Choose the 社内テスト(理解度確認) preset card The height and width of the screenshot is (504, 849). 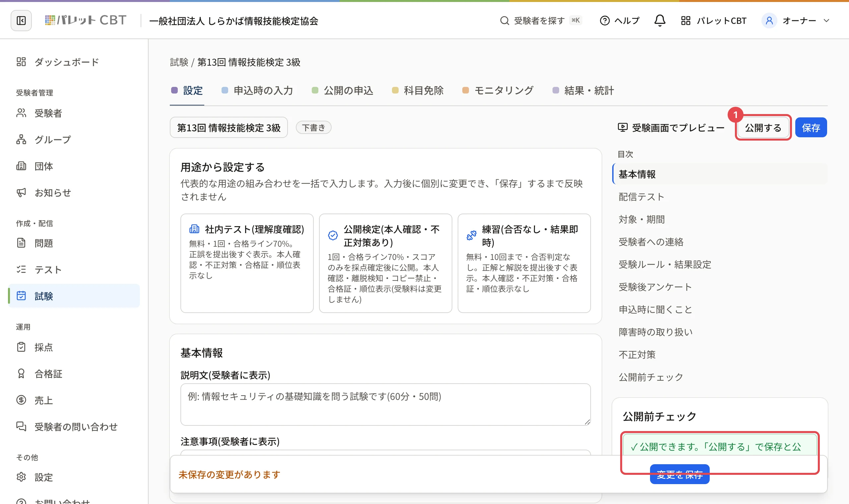click(247, 263)
